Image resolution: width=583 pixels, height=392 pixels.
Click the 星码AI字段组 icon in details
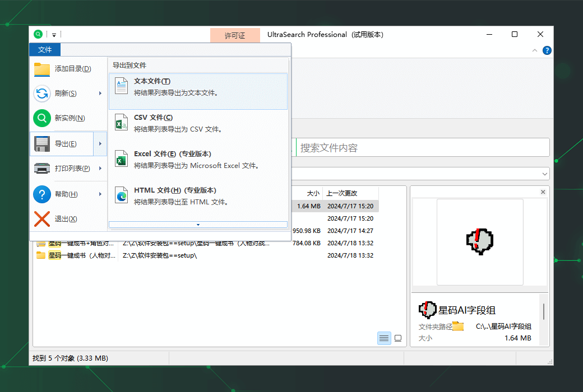coord(427,310)
